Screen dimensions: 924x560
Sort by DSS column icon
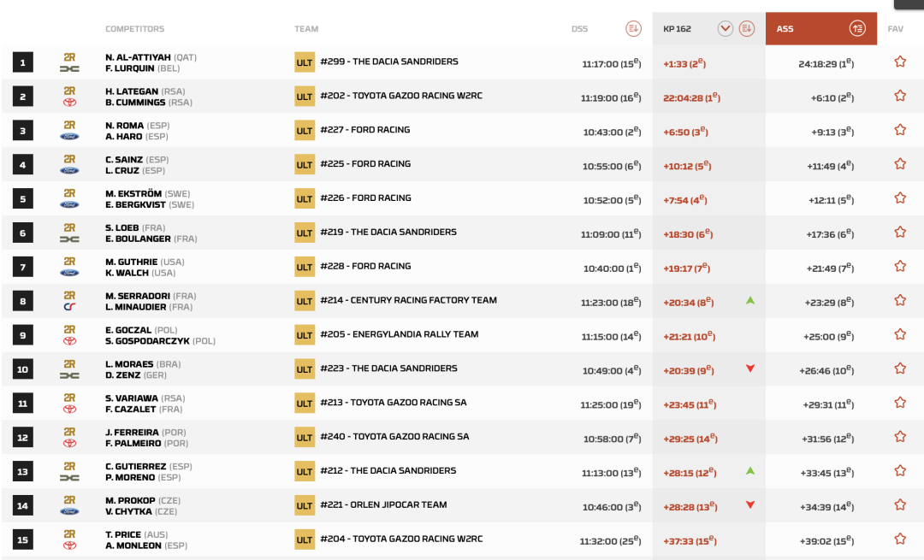click(x=633, y=28)
